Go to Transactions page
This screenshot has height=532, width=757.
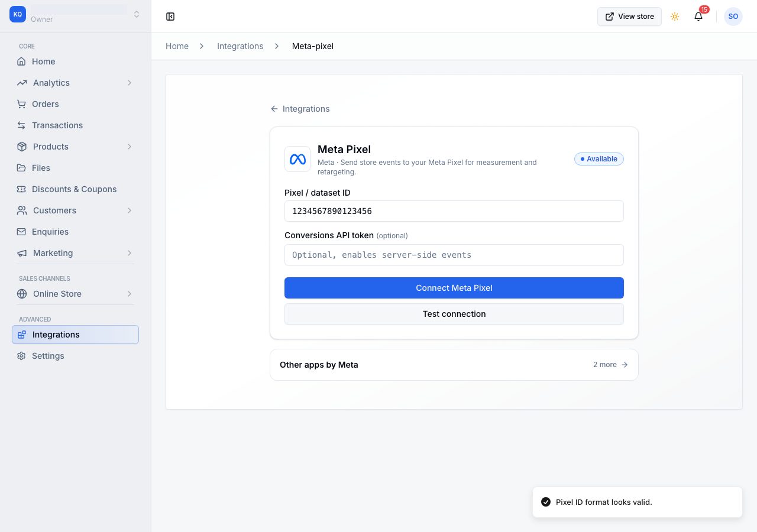[75, 125]
